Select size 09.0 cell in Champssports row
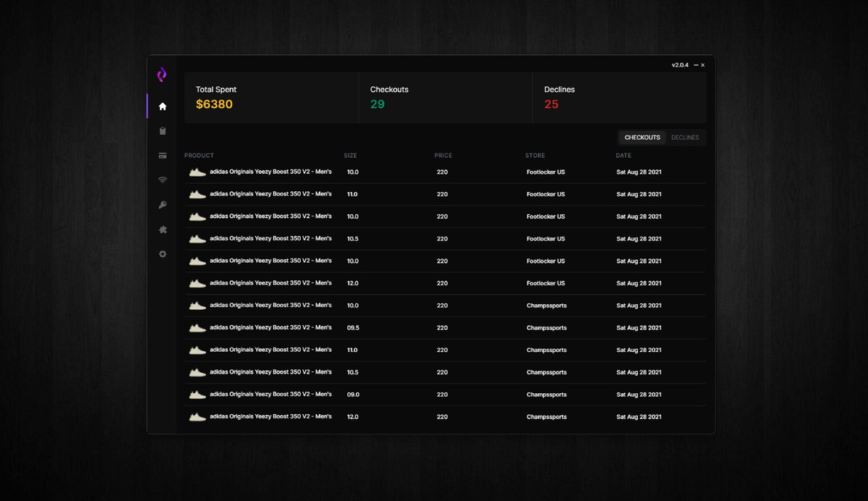 tap(353, 395)
